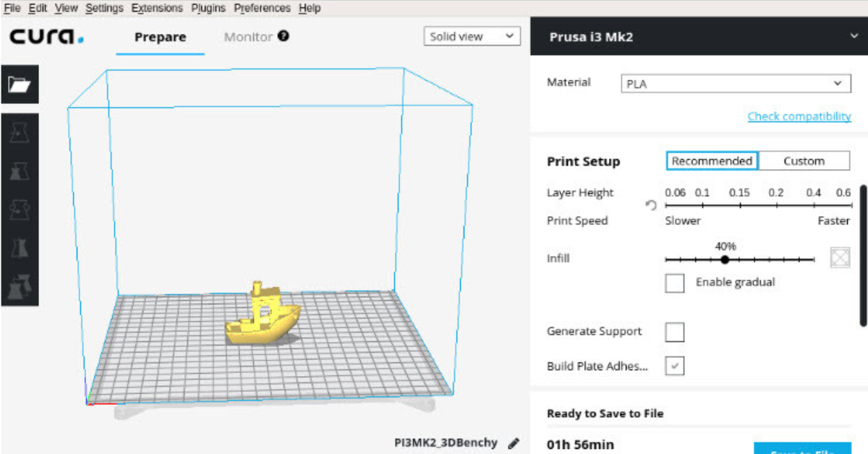Select the Scale tool in the sidebar
The width and height of the screenshot is (868, 454).
pyautogui.click(x=20, y=171)
